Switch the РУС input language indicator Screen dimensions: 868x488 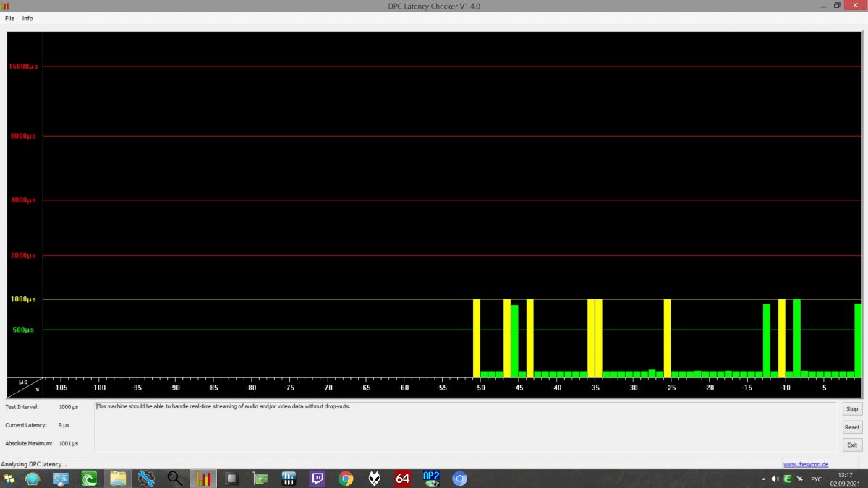click(815, 479)
